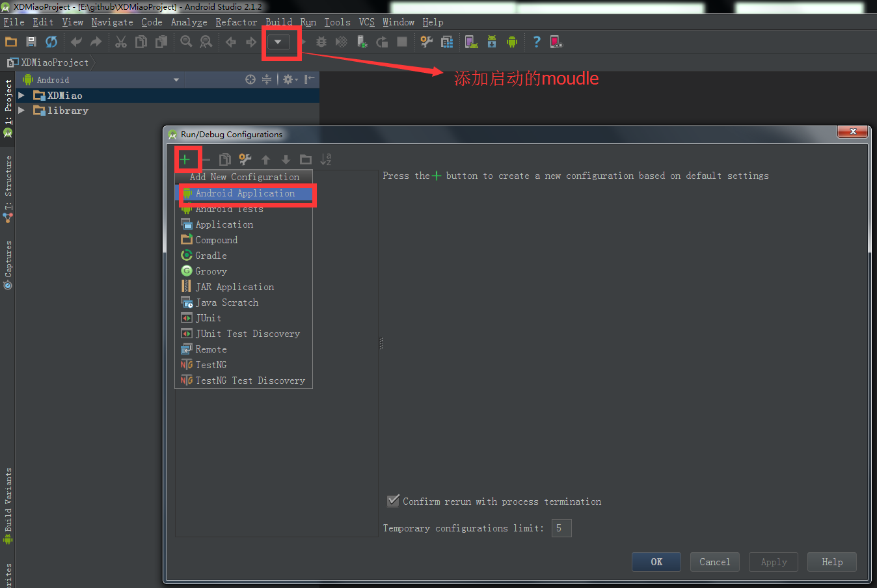Click the Temporary configurations limit field
Image resolution: width=877 pixels, height=588 pixels.
click(561, 528)
